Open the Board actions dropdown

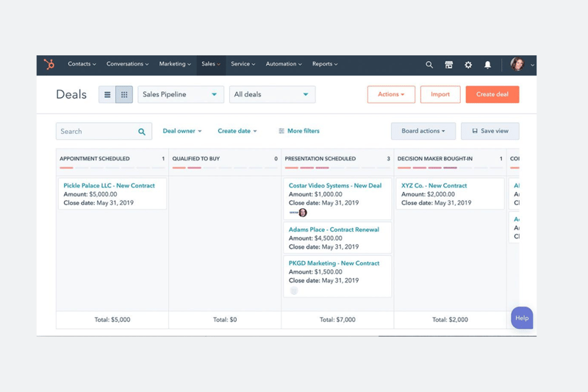tap(423, 131)
